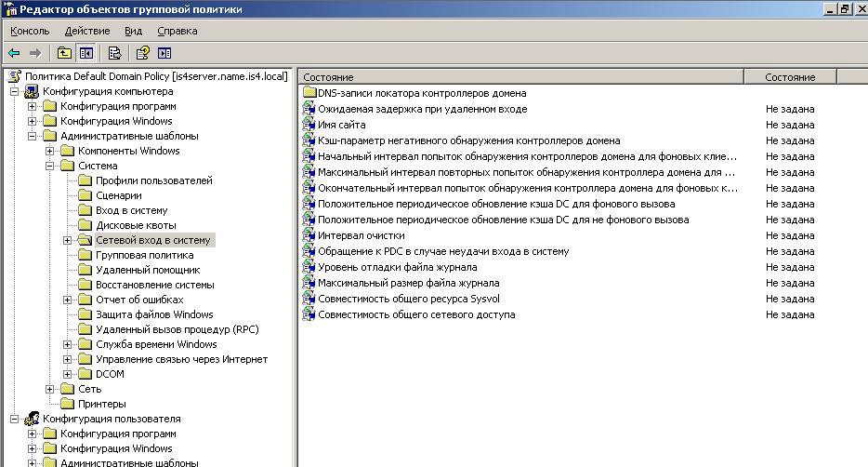Open the Вид menu
Image resolution: width=868 pixels, height=467 pixels.
click(134, 31)
